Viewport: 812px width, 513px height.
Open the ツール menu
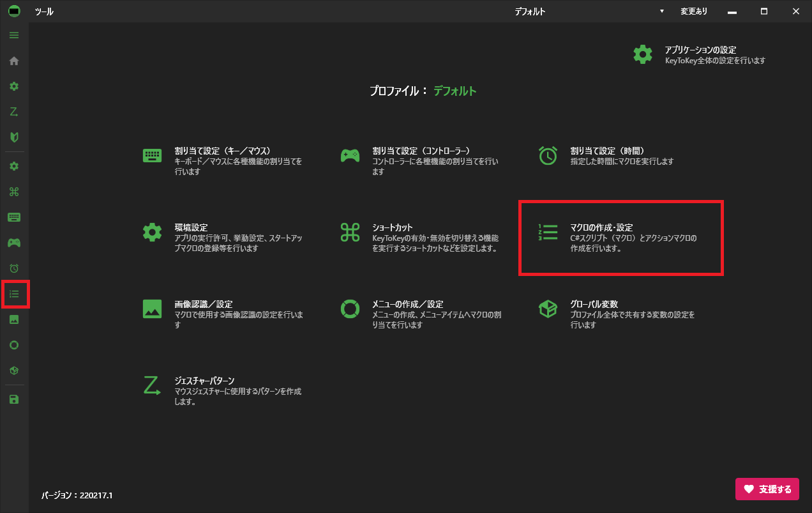(44, 11)
